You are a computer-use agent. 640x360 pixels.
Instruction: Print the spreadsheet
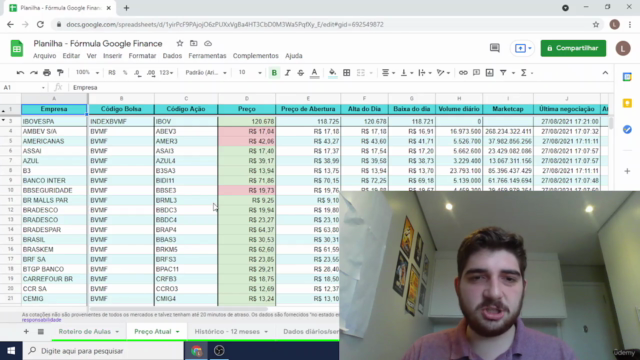pos(47,73)
